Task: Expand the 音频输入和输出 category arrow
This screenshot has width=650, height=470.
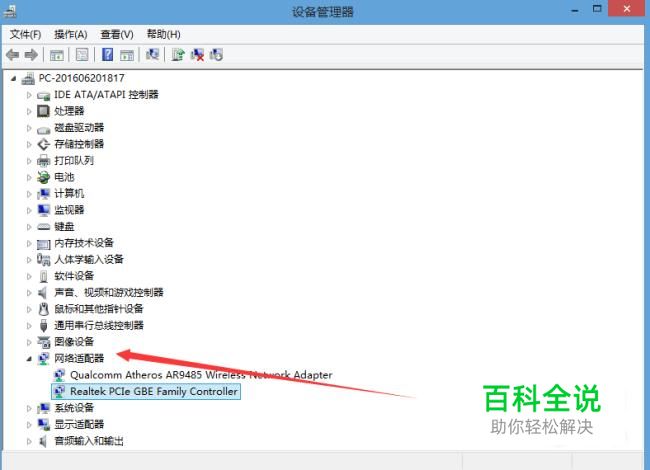Action: point(29,441)
